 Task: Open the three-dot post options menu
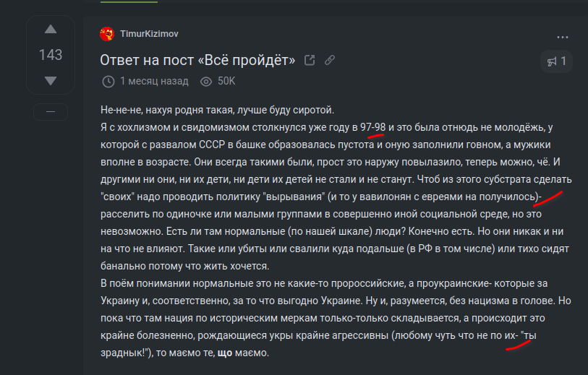[x=563, y=38]
